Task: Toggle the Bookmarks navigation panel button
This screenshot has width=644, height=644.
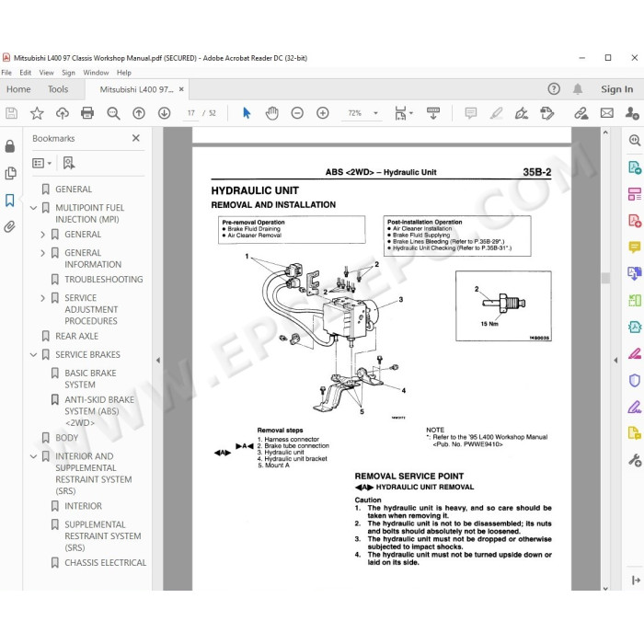Action: click(10, 201)
